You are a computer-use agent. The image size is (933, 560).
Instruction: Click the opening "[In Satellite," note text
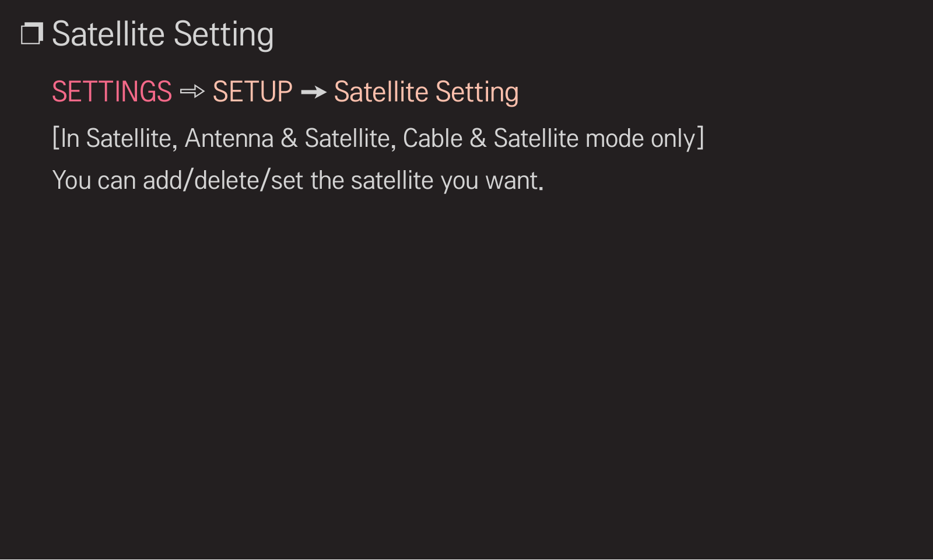tap(115, 139)
